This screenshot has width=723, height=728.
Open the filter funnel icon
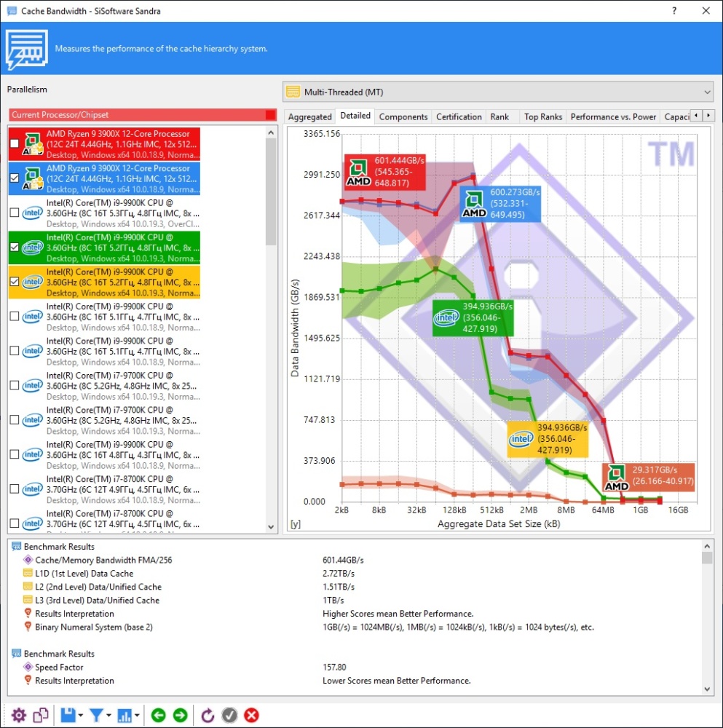click(96, 715)
